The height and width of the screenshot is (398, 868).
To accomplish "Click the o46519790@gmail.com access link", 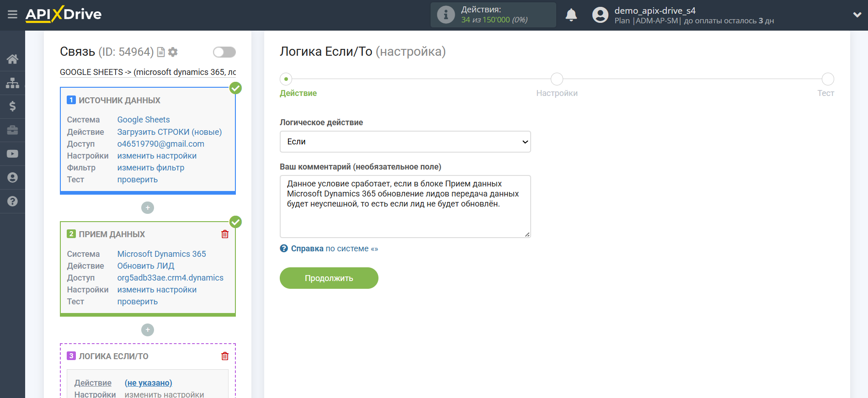I will (161, 144).
